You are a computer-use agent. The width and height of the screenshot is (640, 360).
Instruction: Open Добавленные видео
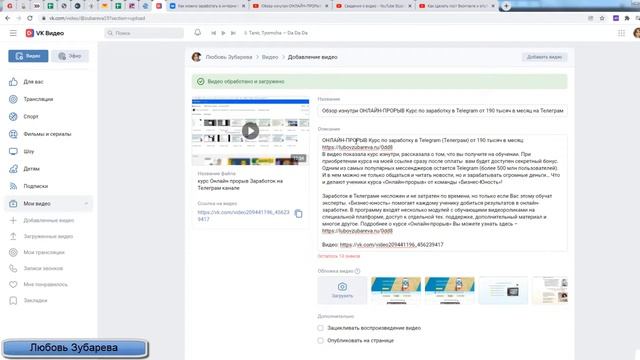(x=48, y=220)
